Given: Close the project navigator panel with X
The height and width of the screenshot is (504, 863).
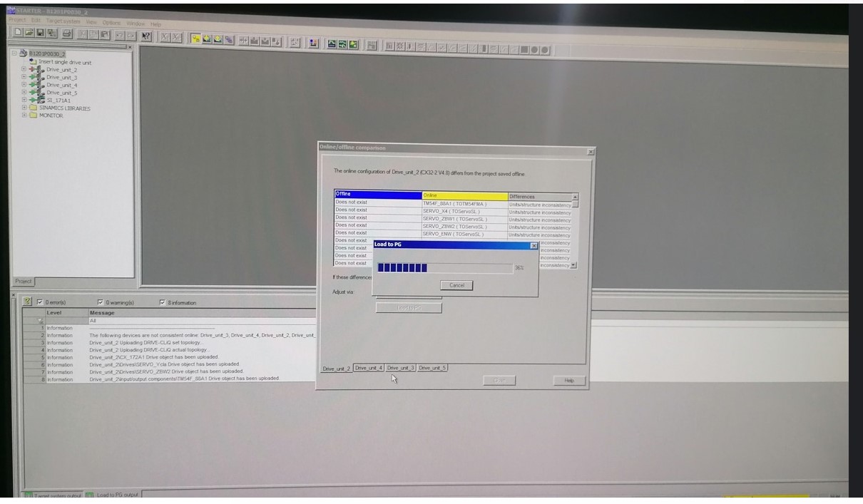Looking at the screenshot, I should coord(130,47).
